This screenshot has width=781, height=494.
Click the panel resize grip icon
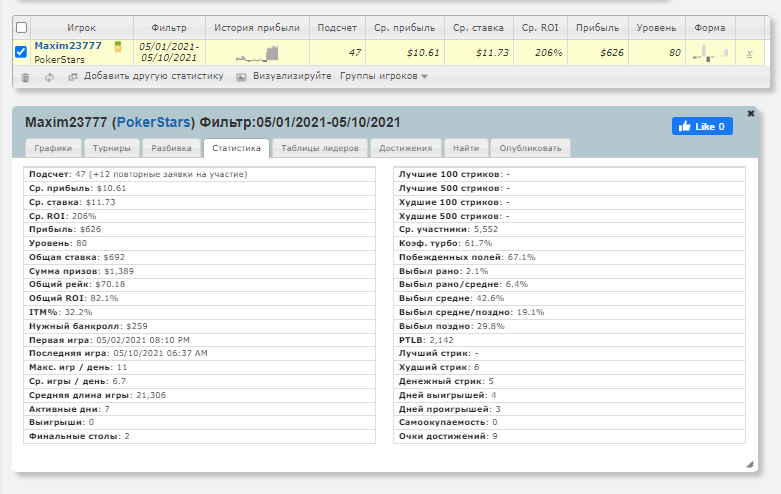[x=750, y=464]
